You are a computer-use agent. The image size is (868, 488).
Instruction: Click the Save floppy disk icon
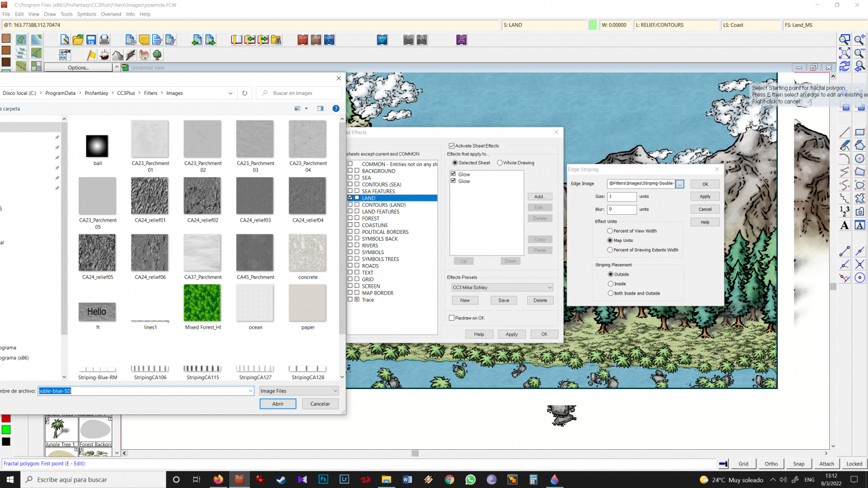91,39
